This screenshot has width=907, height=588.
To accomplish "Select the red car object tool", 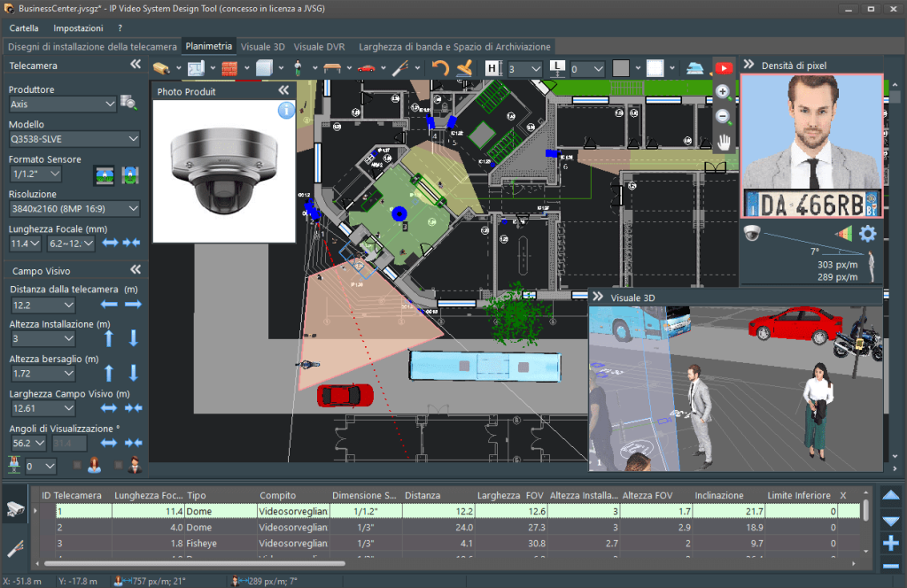I will tap(366, 68).
